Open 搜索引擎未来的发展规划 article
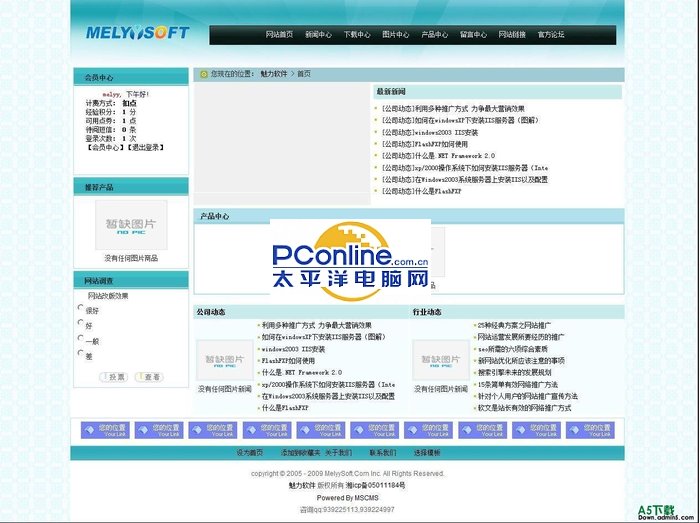 [515, 372]
